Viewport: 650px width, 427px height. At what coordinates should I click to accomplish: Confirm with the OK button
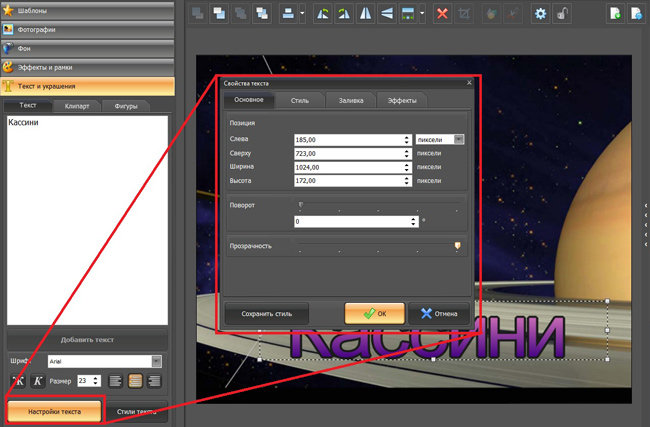coord(375,314)
